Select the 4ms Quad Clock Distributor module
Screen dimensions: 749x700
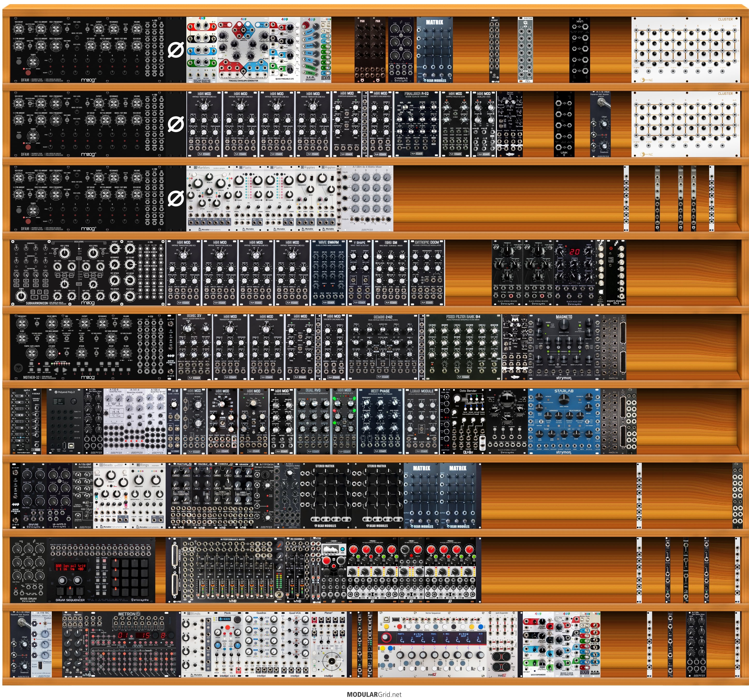[567, 644]
